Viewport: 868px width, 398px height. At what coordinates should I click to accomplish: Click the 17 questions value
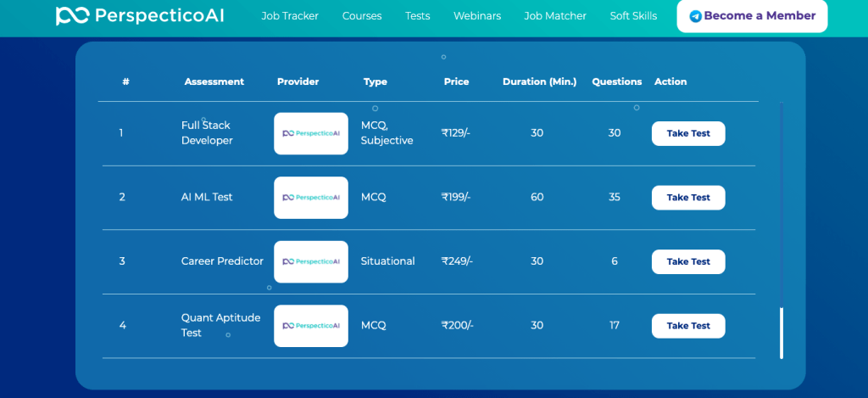615,325
